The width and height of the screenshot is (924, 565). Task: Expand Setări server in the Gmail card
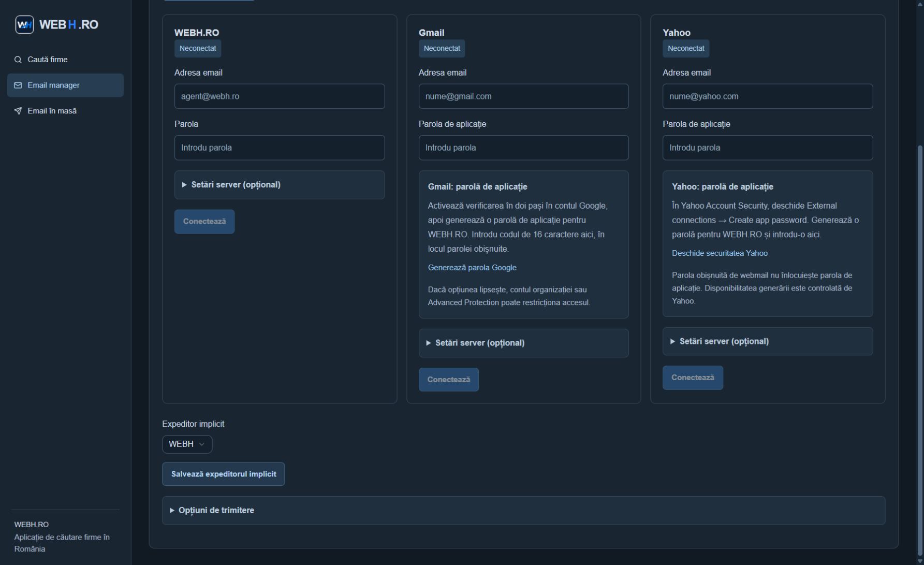pyautogui.click(x=523, y=343)
